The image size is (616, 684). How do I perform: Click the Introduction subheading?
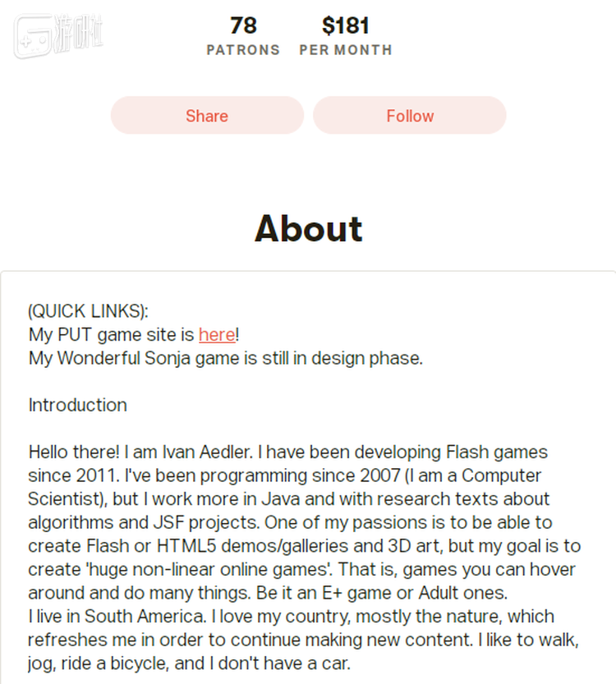tap(78, 405)
